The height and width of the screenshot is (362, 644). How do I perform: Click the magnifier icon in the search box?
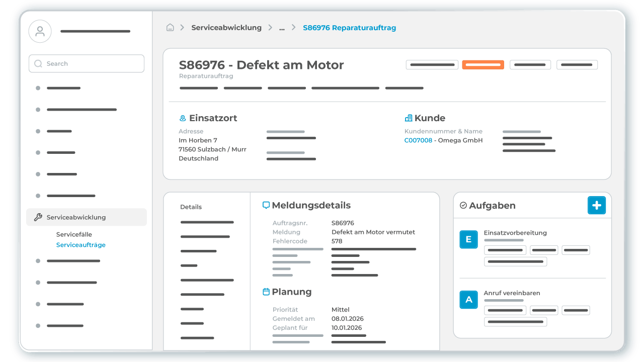click(38, 63)
